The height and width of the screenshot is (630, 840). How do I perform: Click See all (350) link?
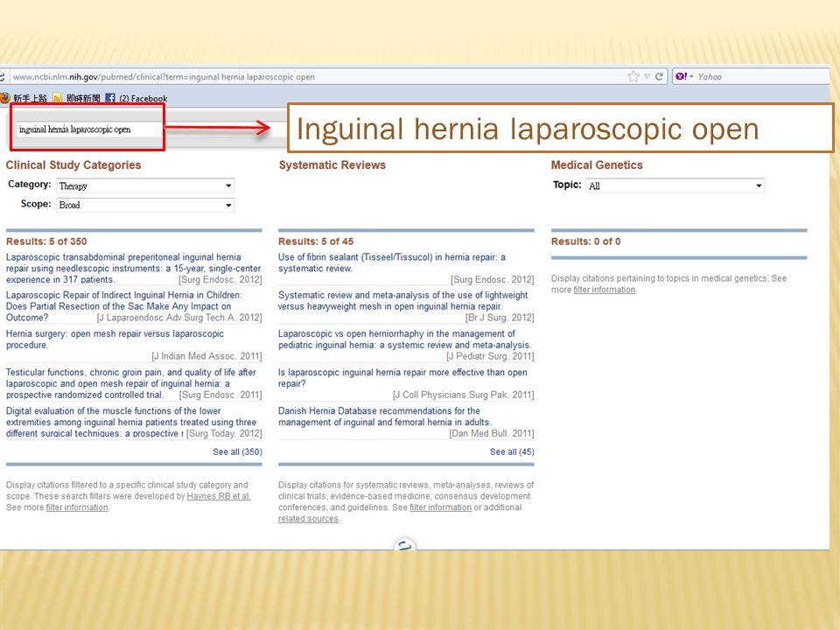pyautogui.click(x=237, y=451)
